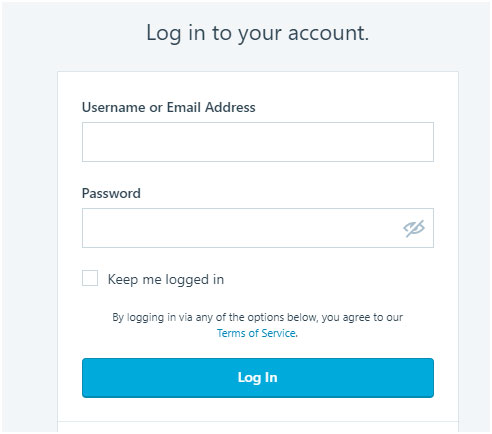Activate the password text box
492x434 pixels.
coord(258,228)
